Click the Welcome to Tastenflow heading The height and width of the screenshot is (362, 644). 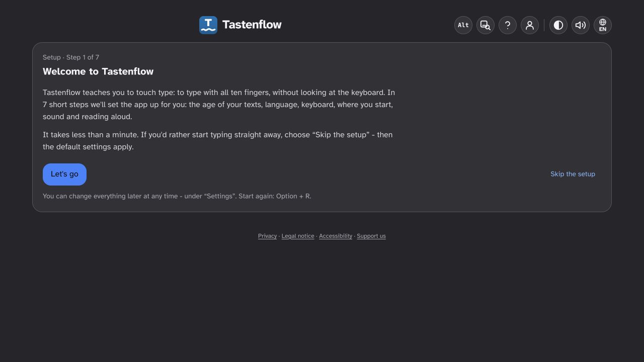pyautogui.click(x=98, y=71)
